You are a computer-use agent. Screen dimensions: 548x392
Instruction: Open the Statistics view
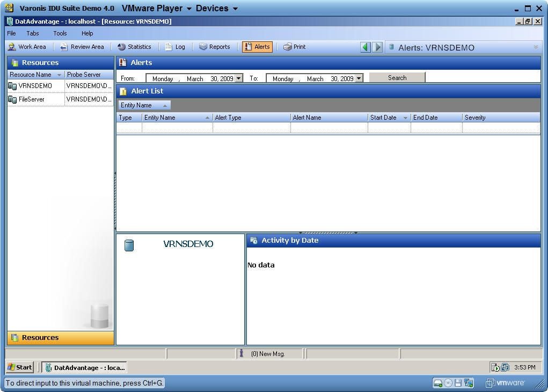click(135, 47)
